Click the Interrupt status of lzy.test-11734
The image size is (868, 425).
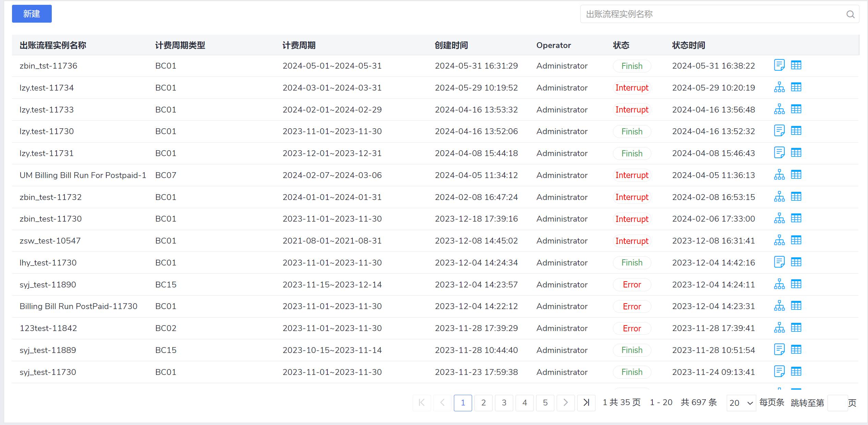click(x=632, y=88)
